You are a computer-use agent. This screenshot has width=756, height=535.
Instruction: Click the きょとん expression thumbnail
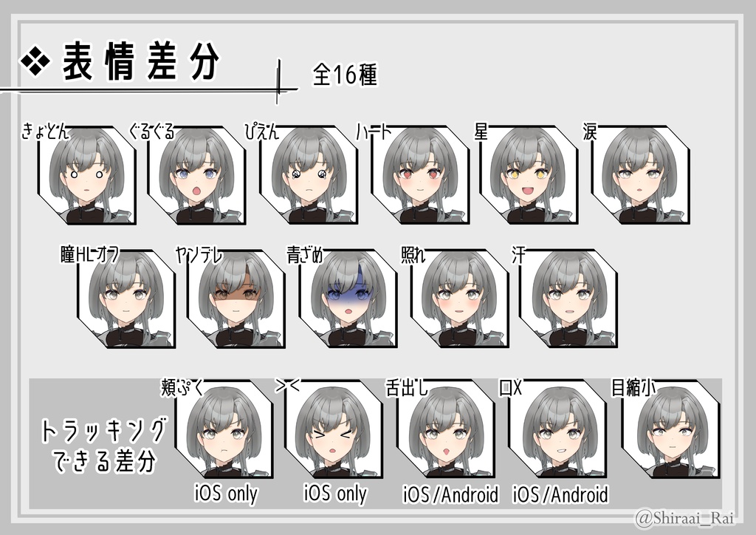(x=87, y=175)
